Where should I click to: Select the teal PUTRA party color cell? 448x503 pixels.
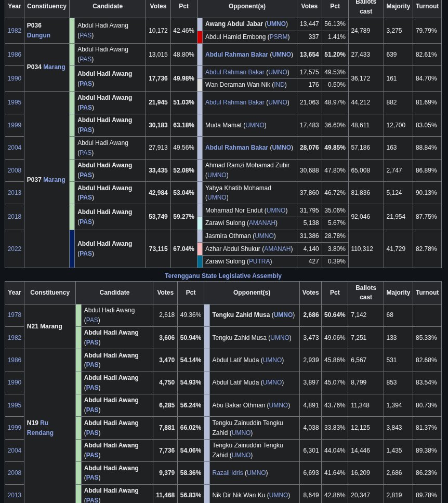(200, 261)
